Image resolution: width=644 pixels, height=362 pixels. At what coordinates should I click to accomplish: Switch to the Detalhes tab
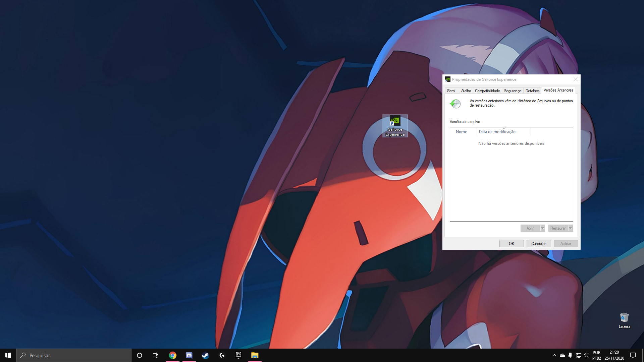pyautogui.click(x=532, y=91)
